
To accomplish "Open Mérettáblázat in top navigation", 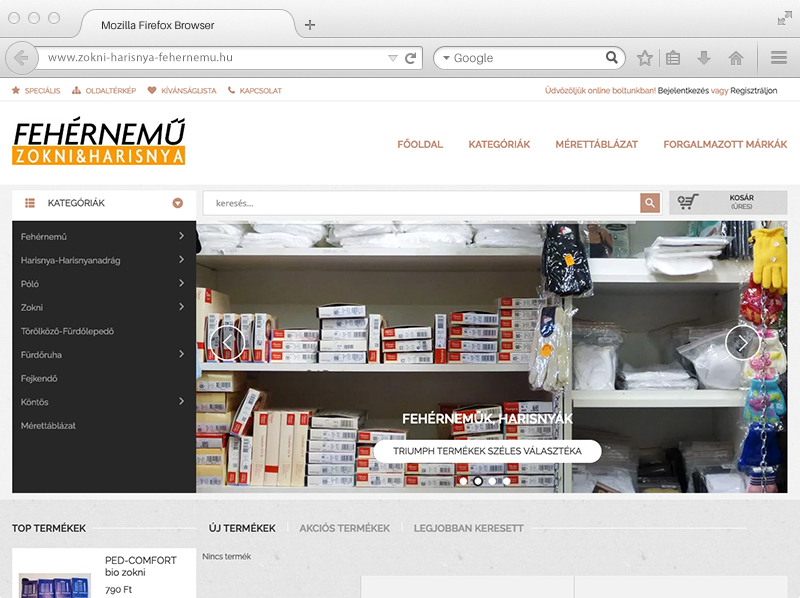I will pyautogui.click(x=596, y=144).
